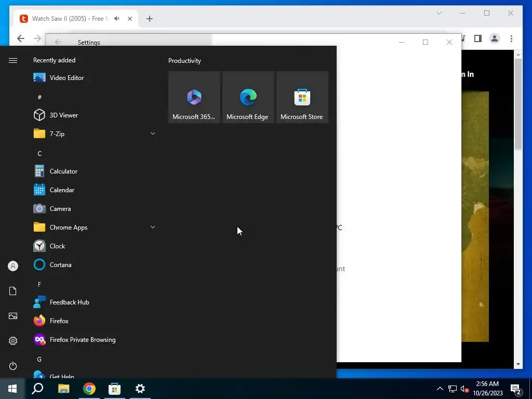The image size is (532, 399).
Task: Switch to Chrome from the taskbar
Action: (89, 389)
